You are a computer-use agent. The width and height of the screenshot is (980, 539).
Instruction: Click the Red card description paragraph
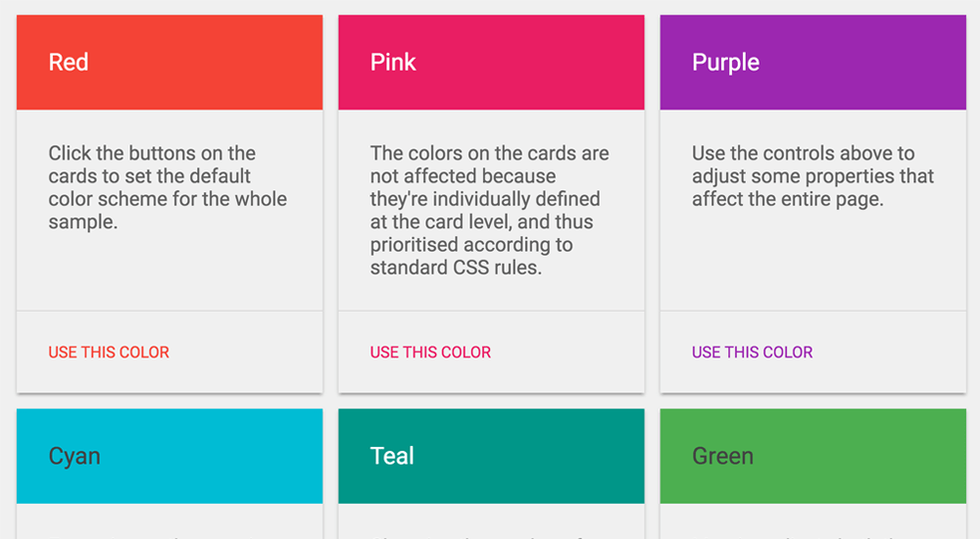168,187
